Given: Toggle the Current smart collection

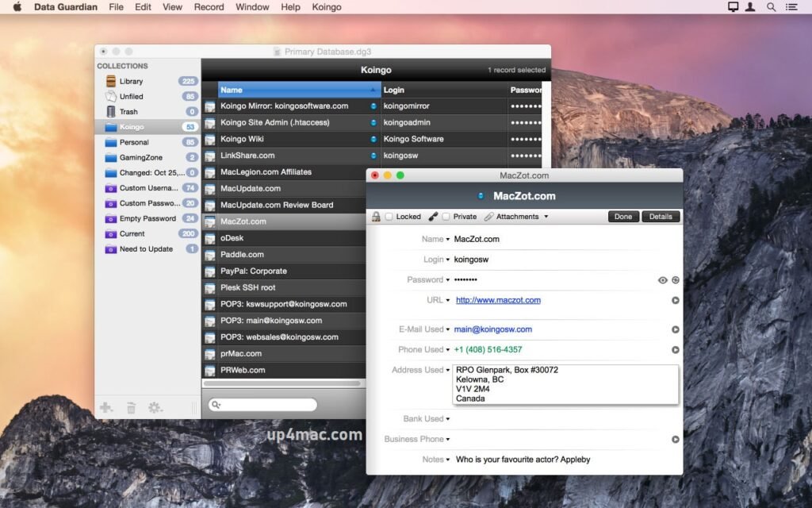Looking at the screenshot, I should (x=133, y=233).
